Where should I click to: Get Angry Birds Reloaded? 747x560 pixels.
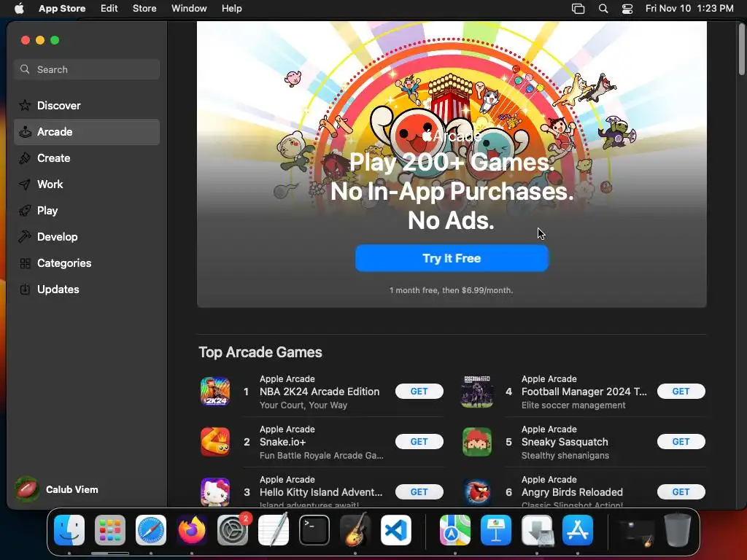pyautogui.click(x=681, y=492)
